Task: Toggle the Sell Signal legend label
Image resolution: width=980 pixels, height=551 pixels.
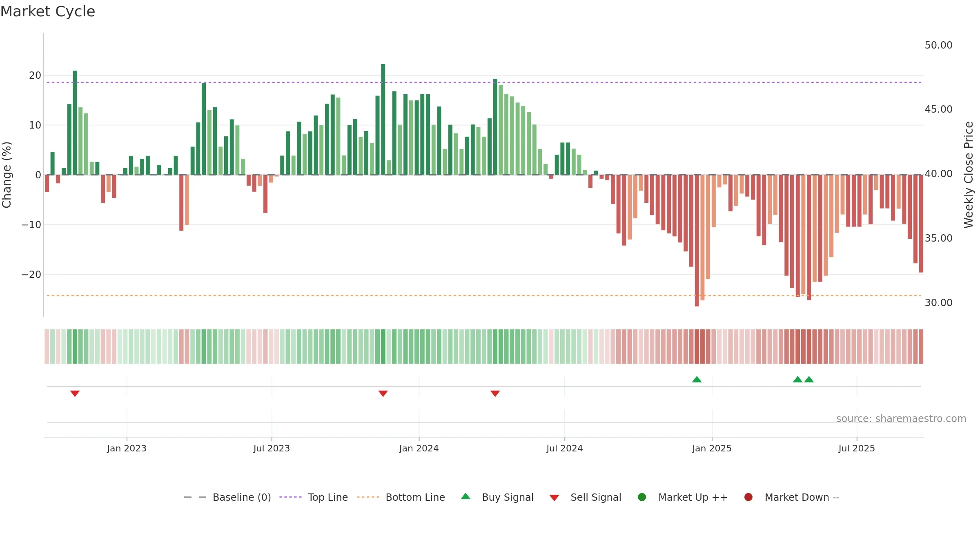Action: tap(596, 497)
